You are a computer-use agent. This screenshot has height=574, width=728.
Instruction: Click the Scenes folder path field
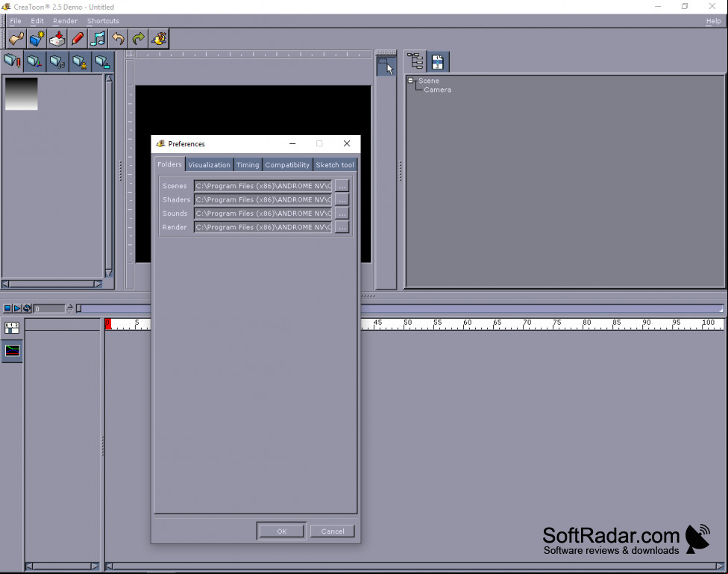(x=263, y=186)
